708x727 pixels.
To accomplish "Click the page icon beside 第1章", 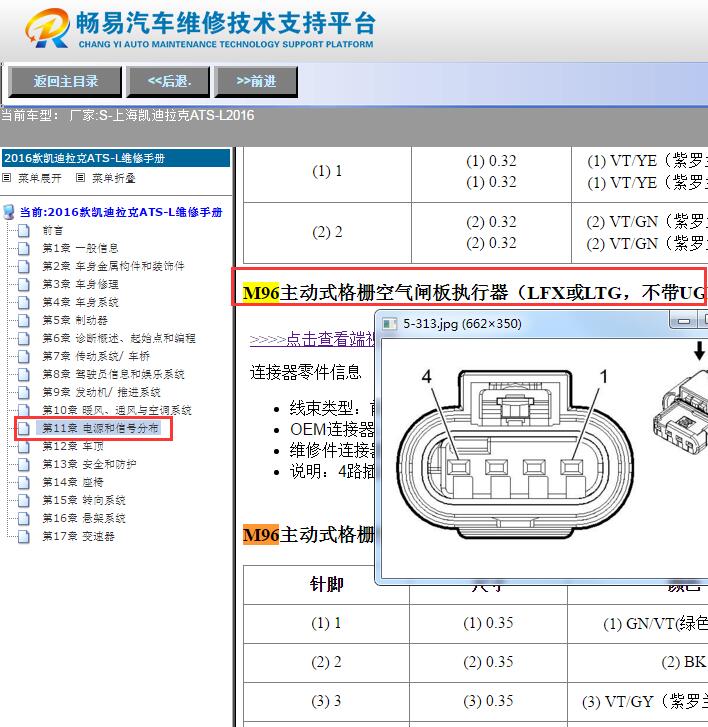I will click(x=24, y=249).
